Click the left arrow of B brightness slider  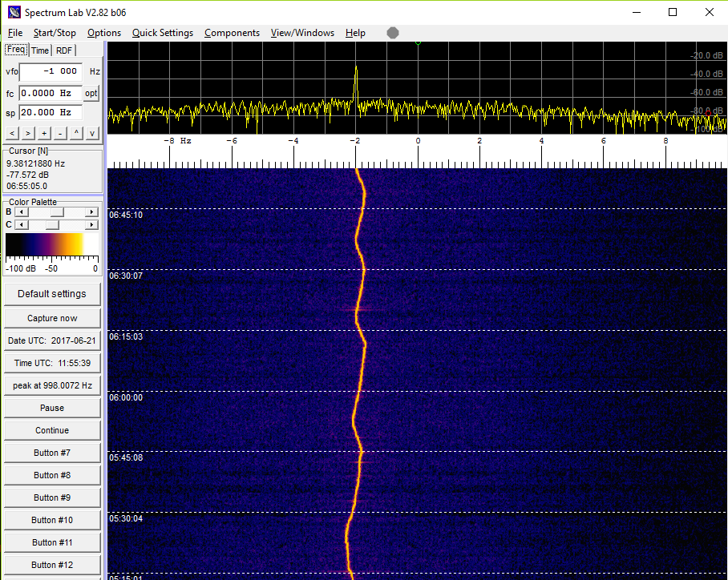pos(21,211)
